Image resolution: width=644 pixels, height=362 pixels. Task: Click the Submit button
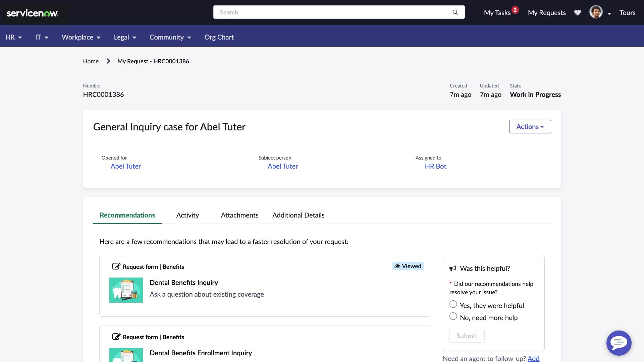point(467,336)
